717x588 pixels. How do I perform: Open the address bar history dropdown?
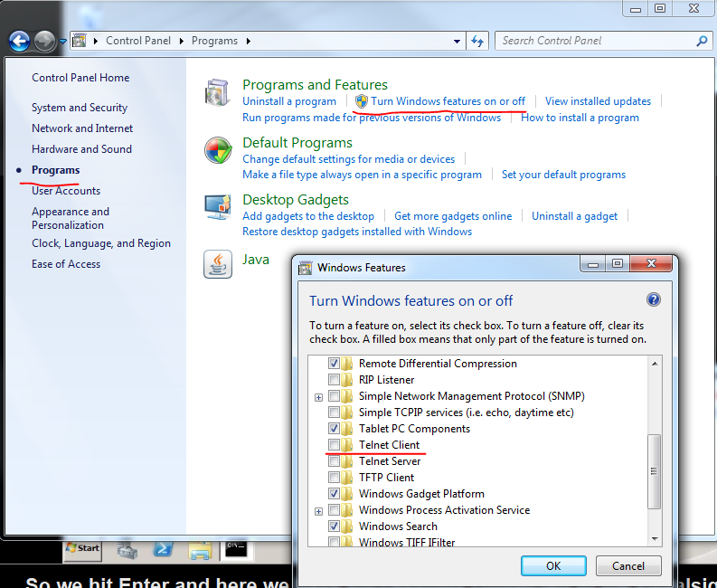coord(455,41)
